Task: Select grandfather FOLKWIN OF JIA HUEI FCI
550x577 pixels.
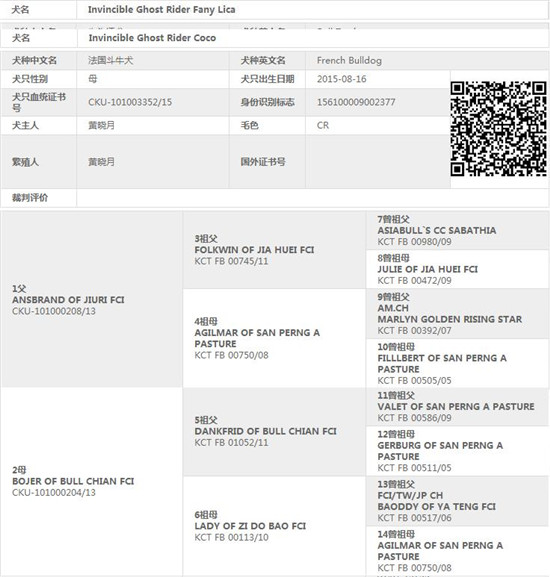Action: pos(254,250)
